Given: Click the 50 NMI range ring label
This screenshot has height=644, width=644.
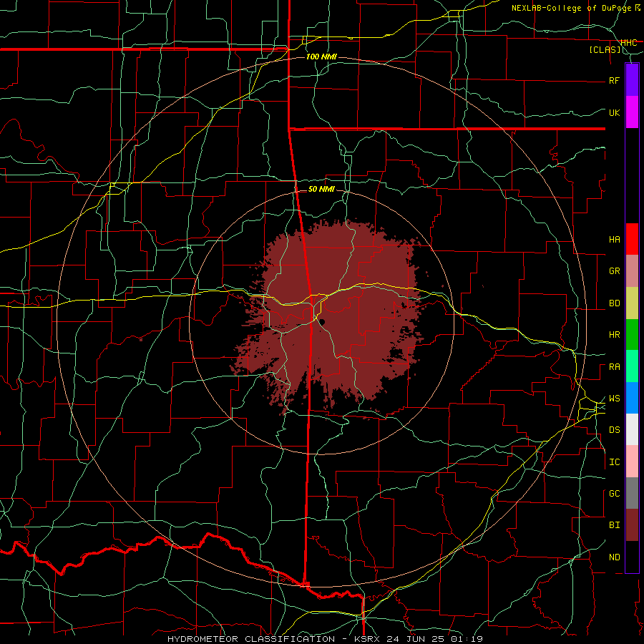Looking at the screenshot, I should (x=321, y=189).
